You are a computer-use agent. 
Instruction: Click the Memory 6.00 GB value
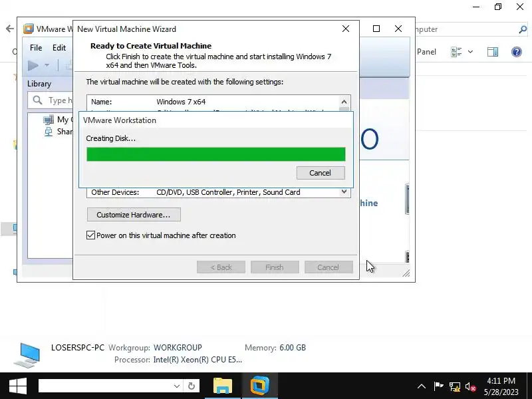pos(293,348)
